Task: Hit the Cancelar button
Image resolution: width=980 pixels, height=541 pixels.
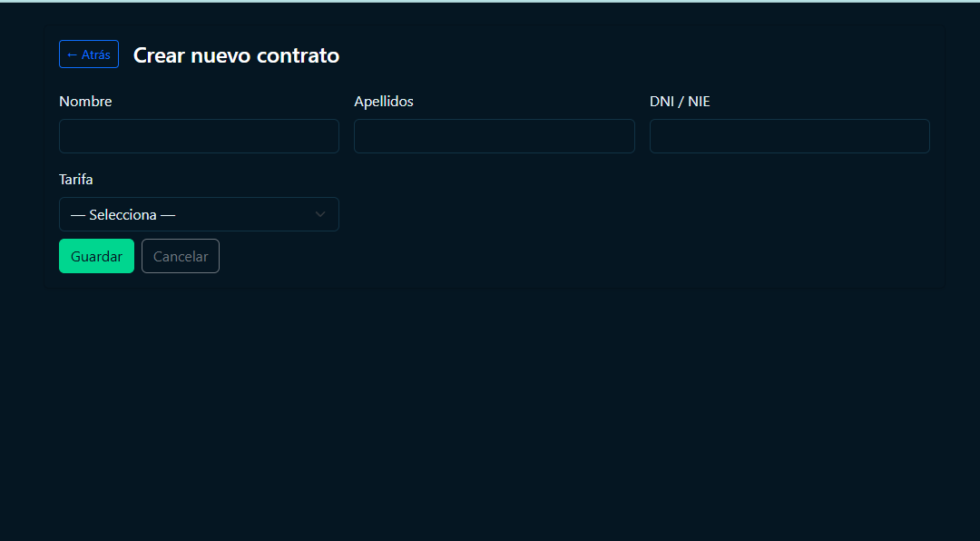Action: tap(181, 256)
